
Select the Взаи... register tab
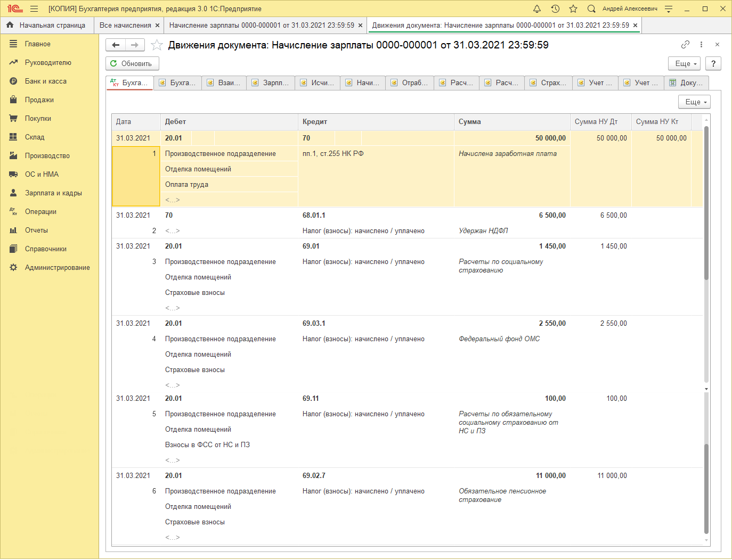click(224, 83)
